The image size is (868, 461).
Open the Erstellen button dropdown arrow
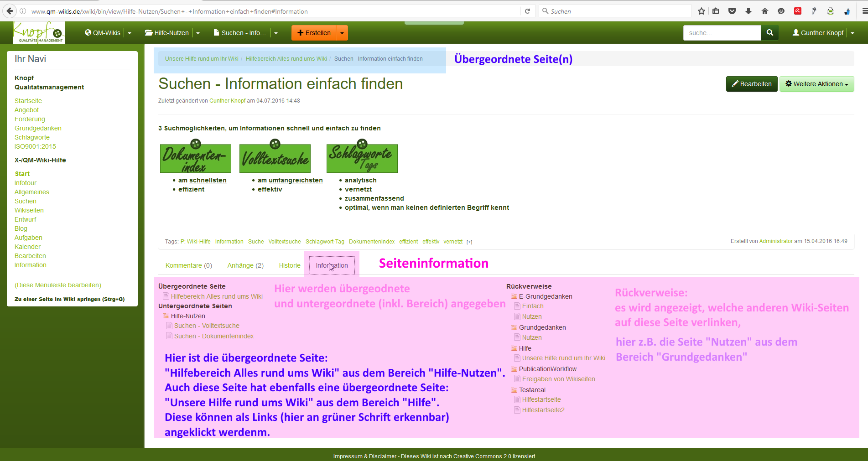342,33
